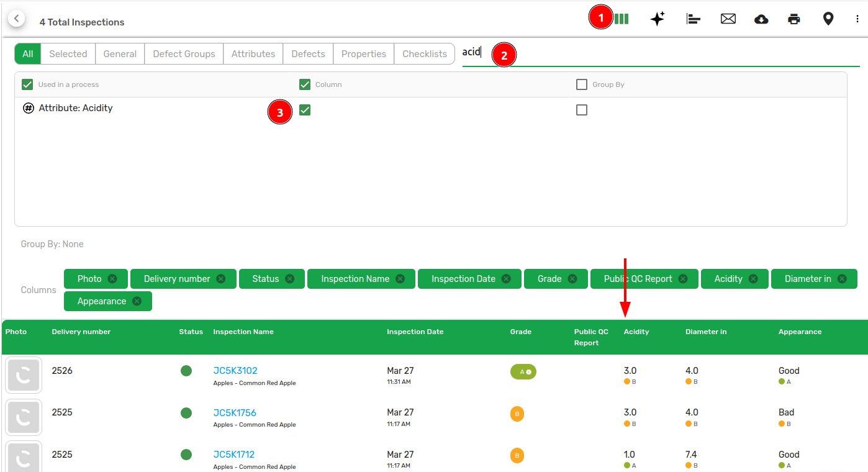Viewport: 868px width, 472px height.
Task: Remove the Public QC Report column chip
Action: click(683, 279)
